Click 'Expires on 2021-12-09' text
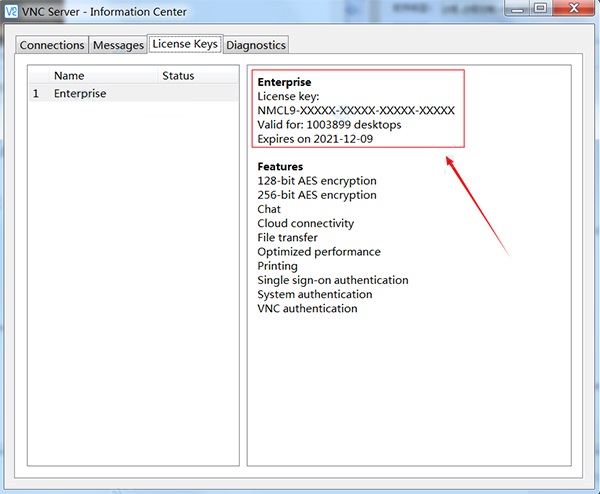 [x=315, y=139]
